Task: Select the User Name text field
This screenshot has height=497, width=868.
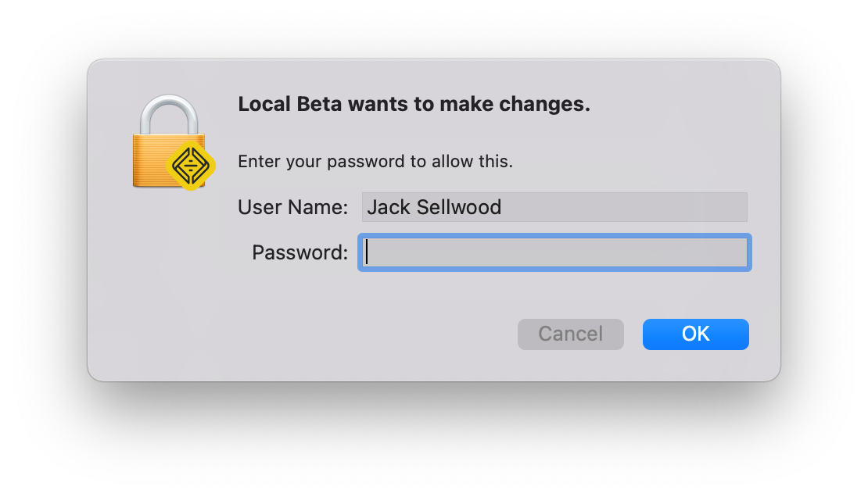Action: pyautogui.click(x=554, y=207)
